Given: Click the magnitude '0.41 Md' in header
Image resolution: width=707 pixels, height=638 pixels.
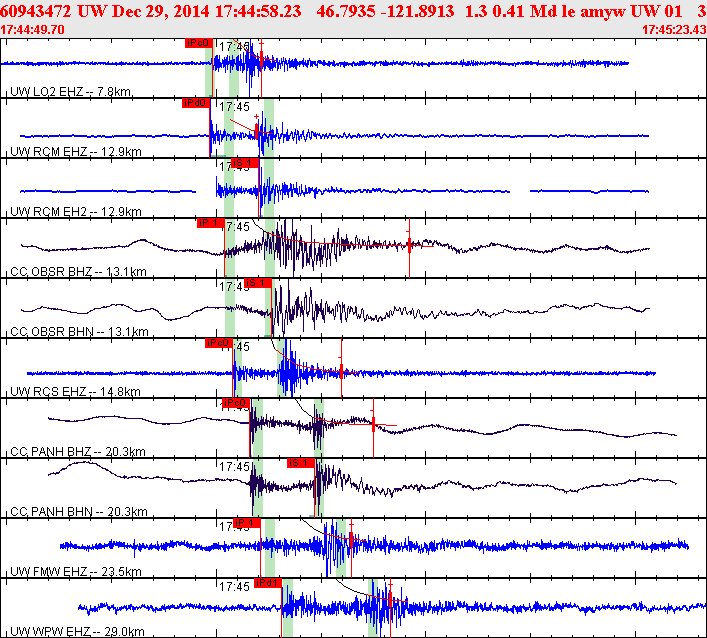Looking at the screenshot, I should click(524, 11).
